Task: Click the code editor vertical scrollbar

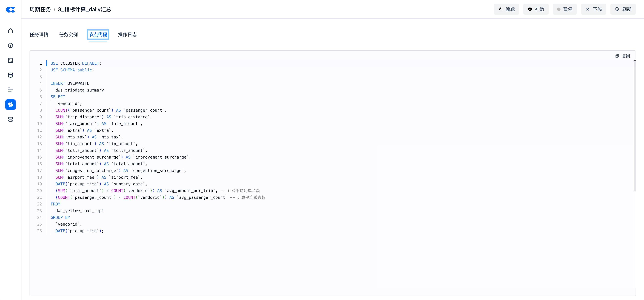Action: click(634, 125)
